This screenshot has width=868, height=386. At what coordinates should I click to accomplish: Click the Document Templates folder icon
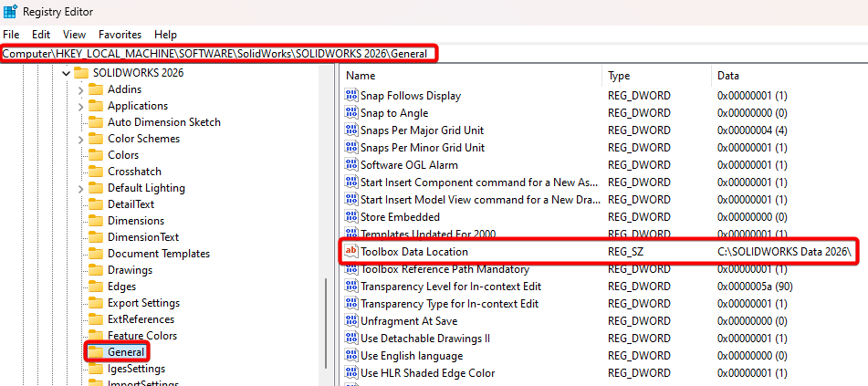click(x=96, y=254)
